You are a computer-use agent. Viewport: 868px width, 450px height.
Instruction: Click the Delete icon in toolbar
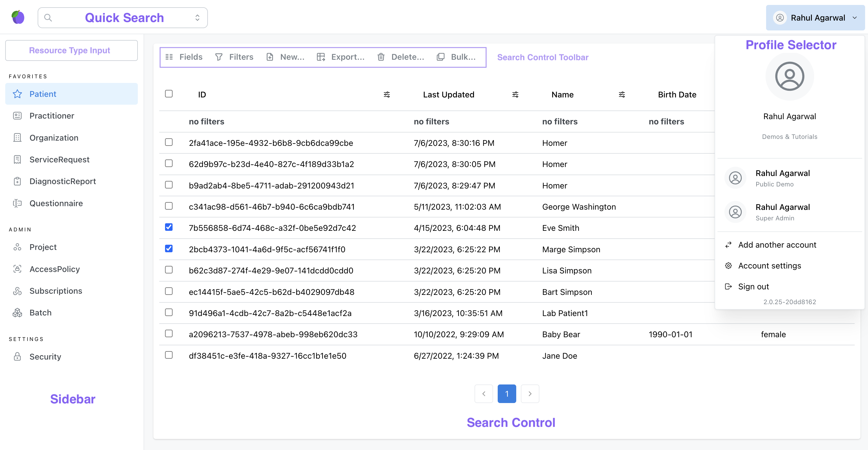(x=382, y=56)
